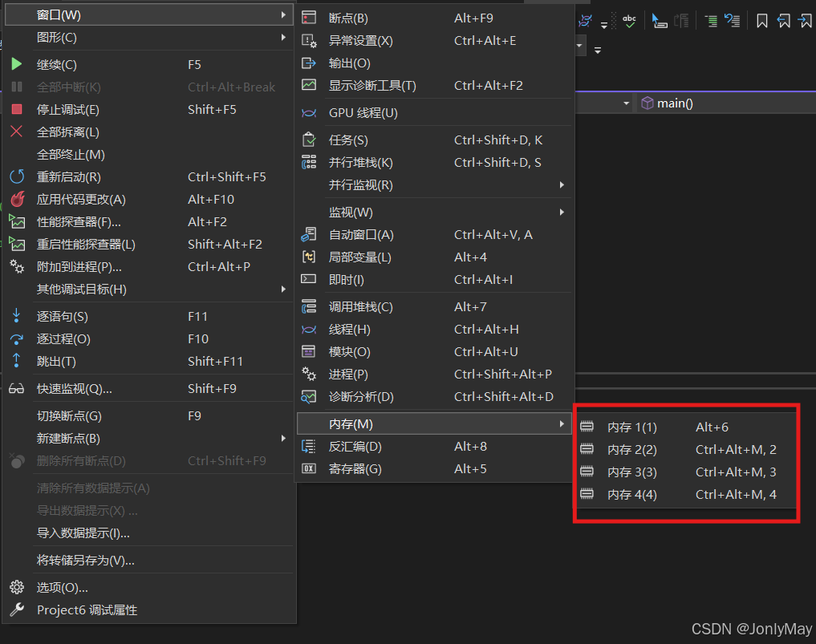Click the green Continue play icon
The width and height of the screenshot is (816, 644).
point(17,64)
